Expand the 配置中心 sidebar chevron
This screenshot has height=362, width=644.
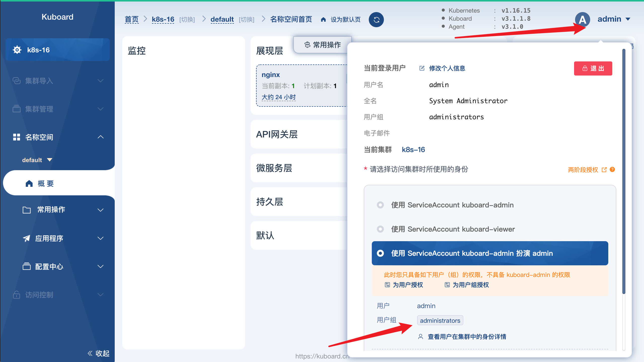[x=101, y=266]
